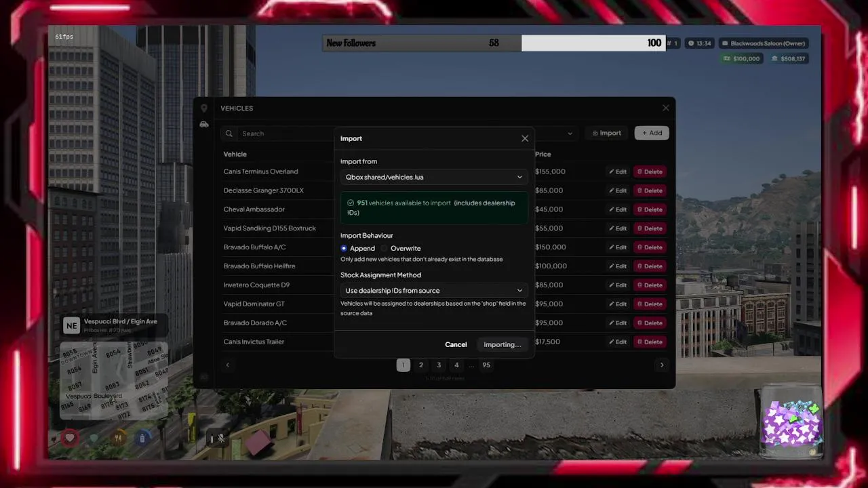Viewport: 868px width, 488px height.
Task: Click Vapid Dominator GT vehicle name
Action: click(254, 304)
